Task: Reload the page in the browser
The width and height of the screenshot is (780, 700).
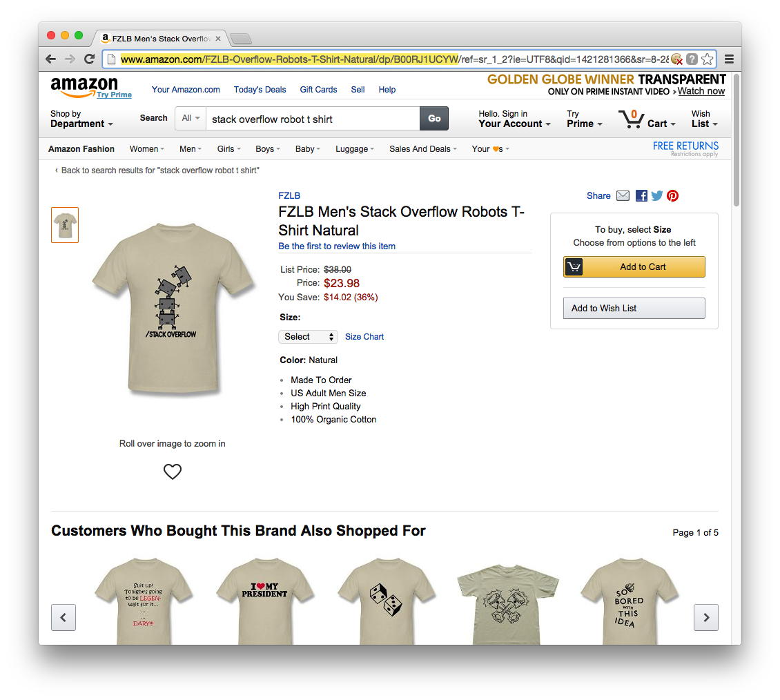Action: tap(89, 59)
